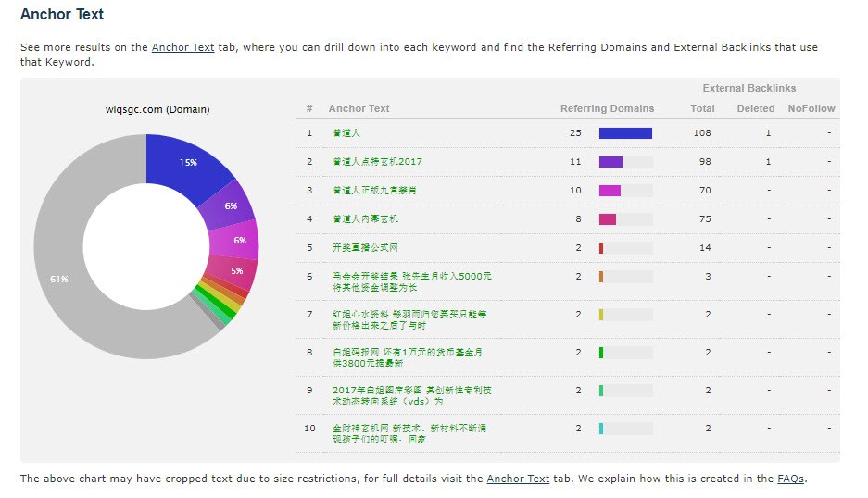Image resolution: width=868 pixels, height=498 pixels.
Task: Click the NoFollow column header
Action: [x=811, y=108]
